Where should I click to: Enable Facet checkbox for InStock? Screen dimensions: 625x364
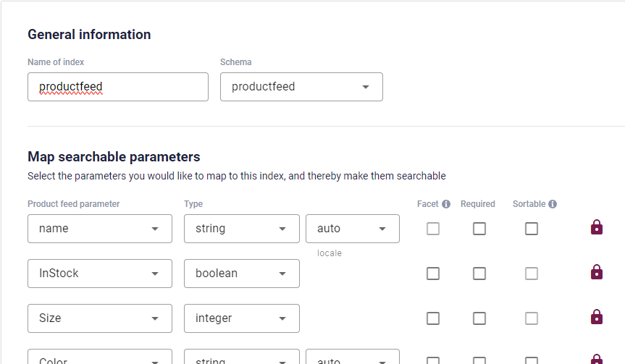coord(433,274)
